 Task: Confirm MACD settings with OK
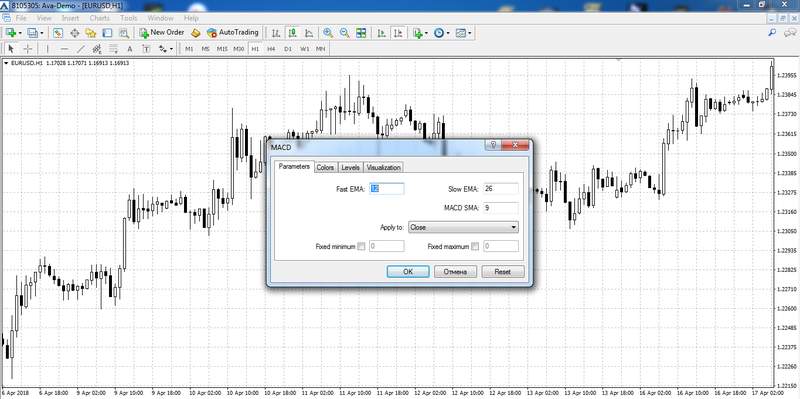point(408,271)
